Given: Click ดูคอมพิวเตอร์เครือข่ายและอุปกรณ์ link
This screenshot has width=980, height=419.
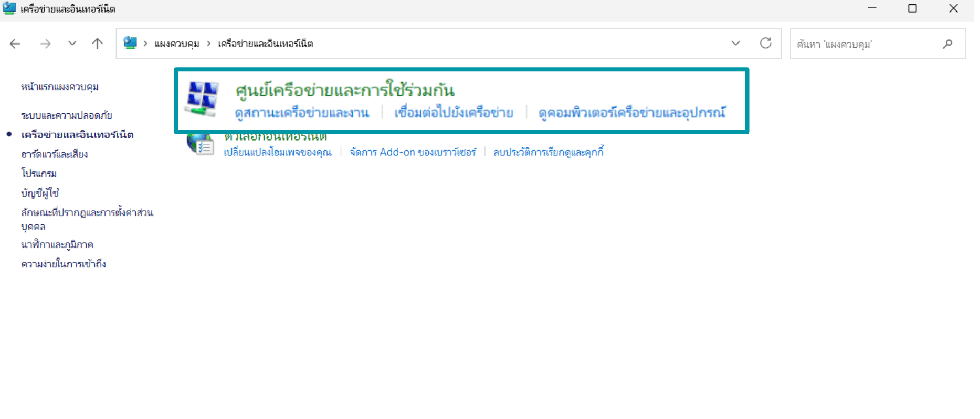Looking at the screenshot, I should (632, 113).
